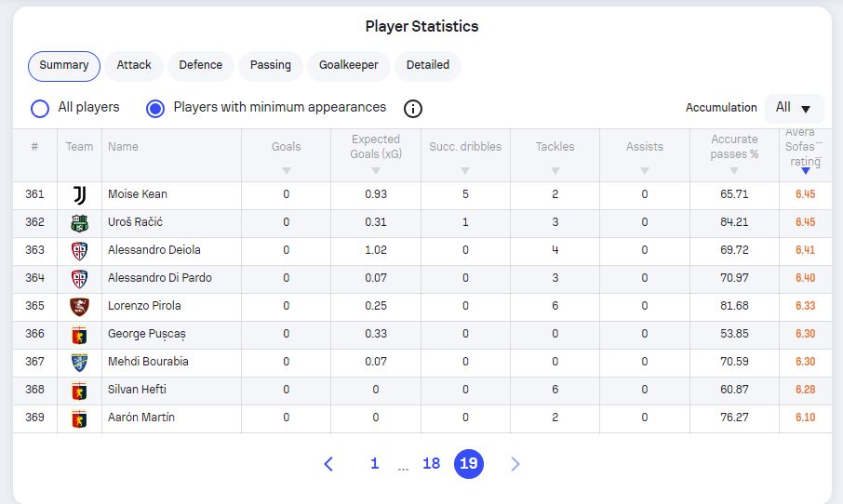
Task: Go to page 1 of results
Action: [375, 463]
